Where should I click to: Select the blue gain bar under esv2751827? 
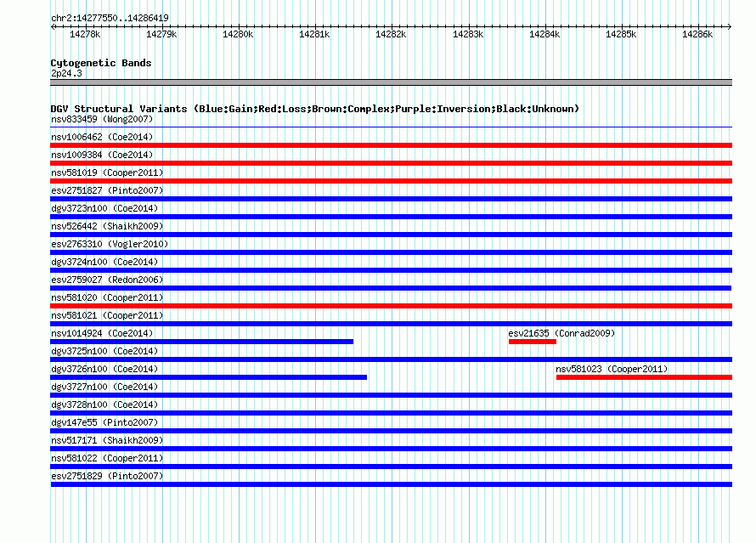pyautogui.click(x=391, y=199)
